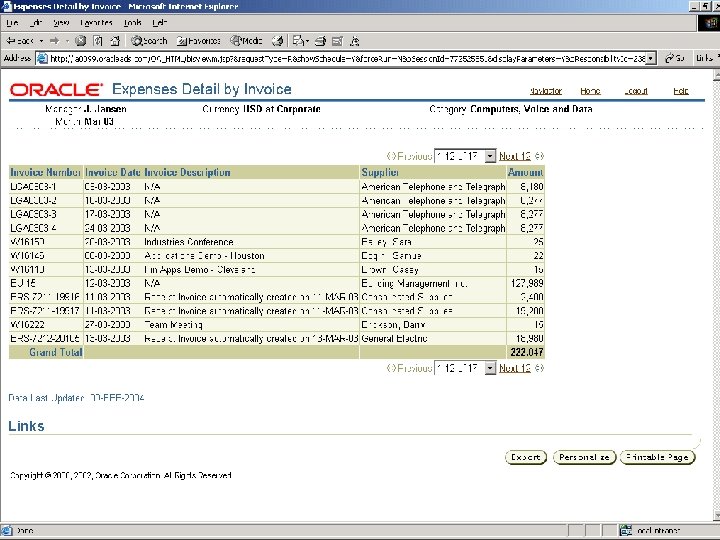Open the Media pane from the toolbar
The image size is (720, 540).
pos(246,41)
